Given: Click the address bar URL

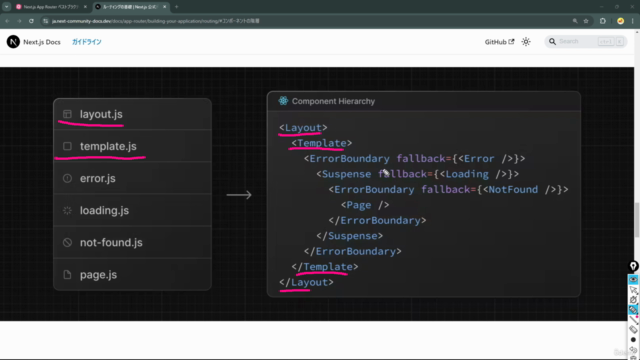Looking at the screenshot, I should (155, 21).
